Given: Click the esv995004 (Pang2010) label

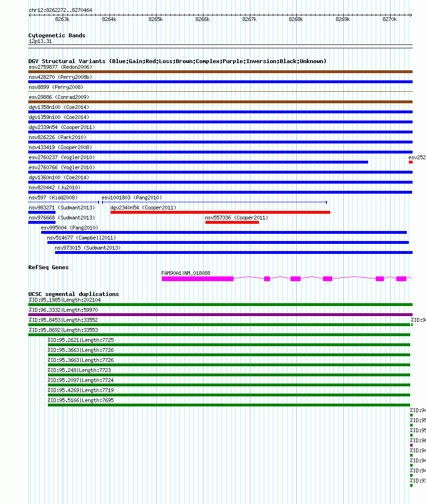Looking at the screenshot, I should [x=69, y=228].
